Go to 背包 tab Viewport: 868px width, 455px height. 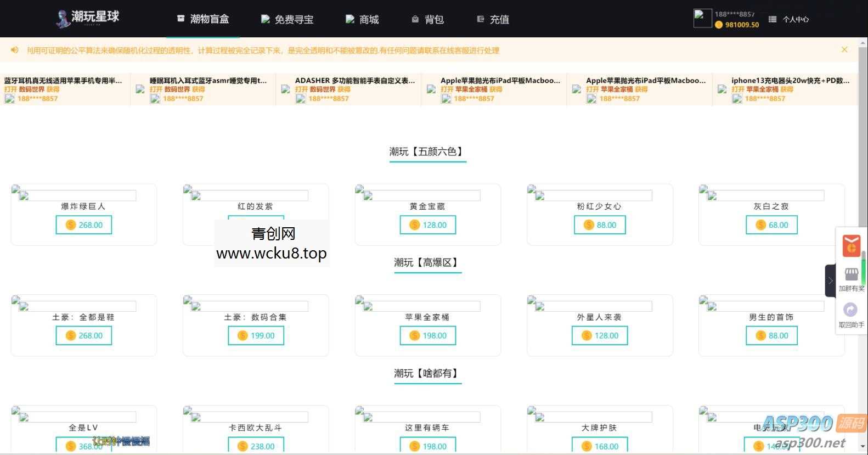tap(427, 19)
